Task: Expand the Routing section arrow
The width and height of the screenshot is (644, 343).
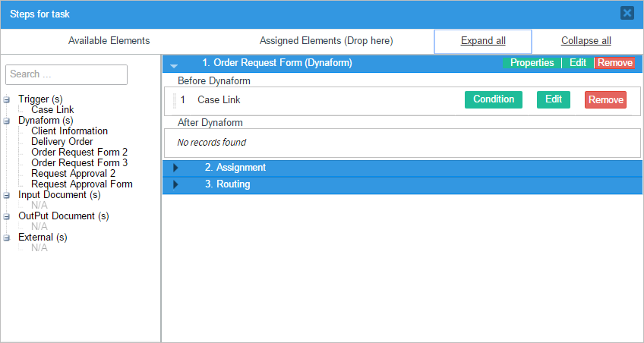Action: (x=175, y=184)
